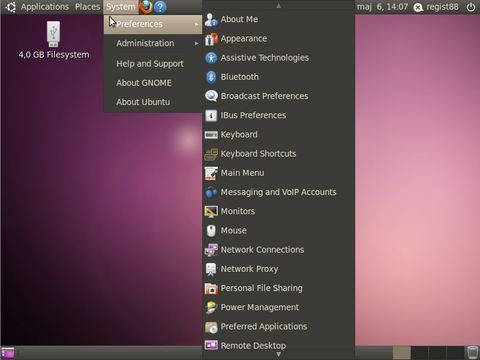Click the Ubuntu logo on the panel

(x=10, y=7)
